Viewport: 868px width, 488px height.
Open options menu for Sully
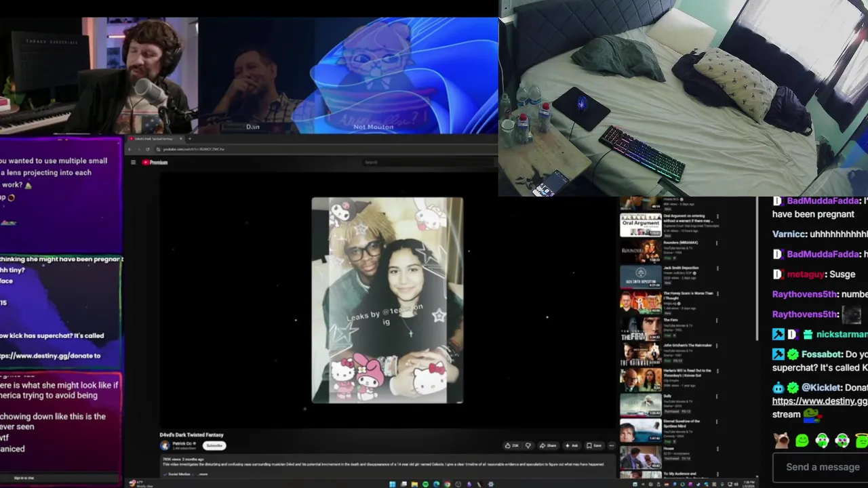[717, 397]
